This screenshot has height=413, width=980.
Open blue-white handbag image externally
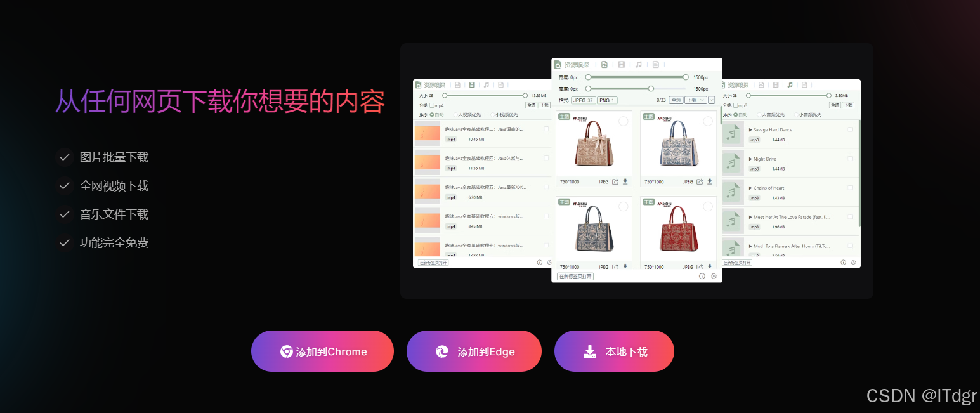(700, 181)
